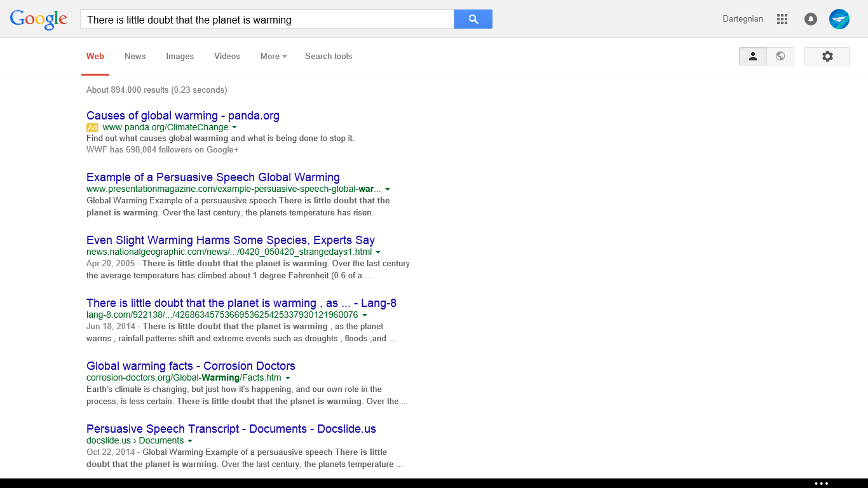Show private results with person toggle
This screenshot has width=868, height=488.
tap(753, 56)
